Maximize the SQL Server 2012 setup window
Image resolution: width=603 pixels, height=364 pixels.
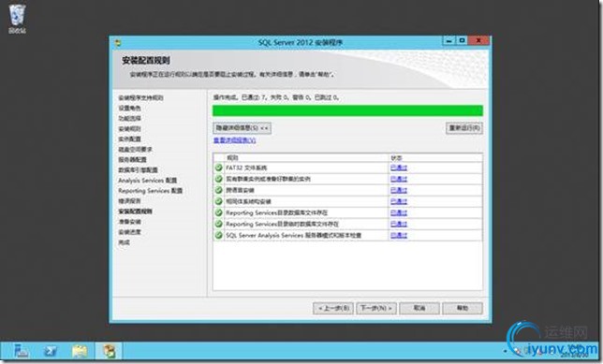pos(462,41)
